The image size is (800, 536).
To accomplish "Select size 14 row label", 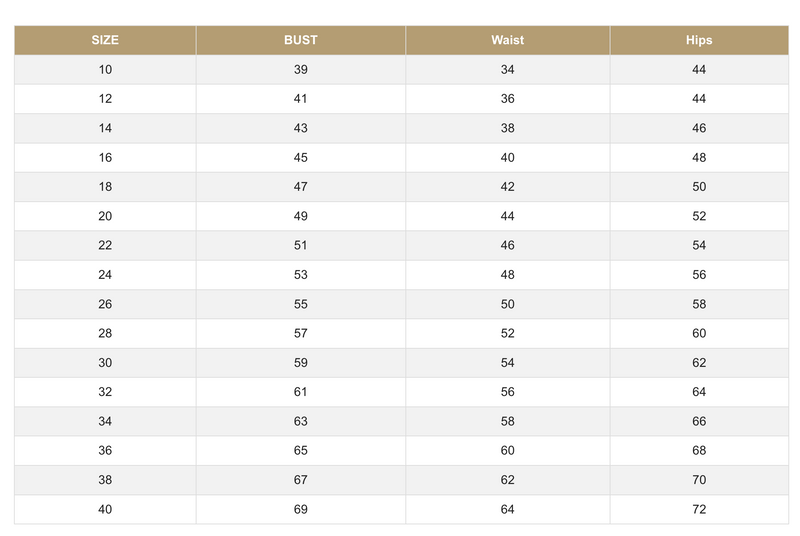I will tap(105, 128).
